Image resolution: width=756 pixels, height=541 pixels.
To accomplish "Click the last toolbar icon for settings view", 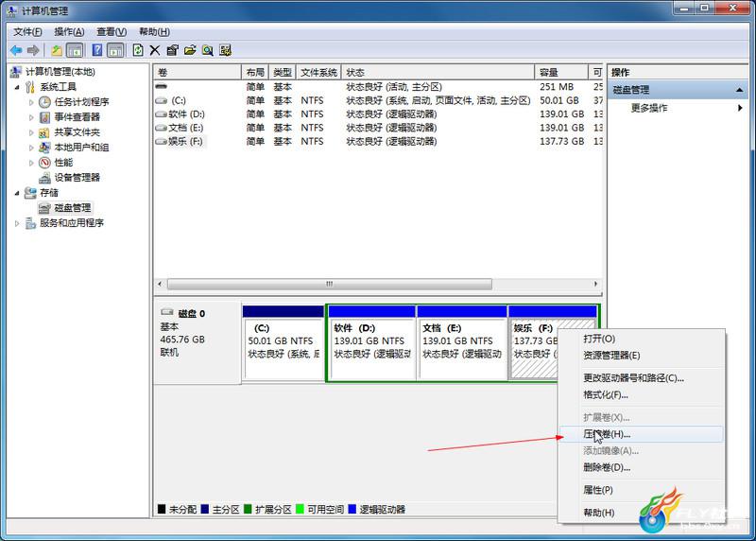I will 225,50.
